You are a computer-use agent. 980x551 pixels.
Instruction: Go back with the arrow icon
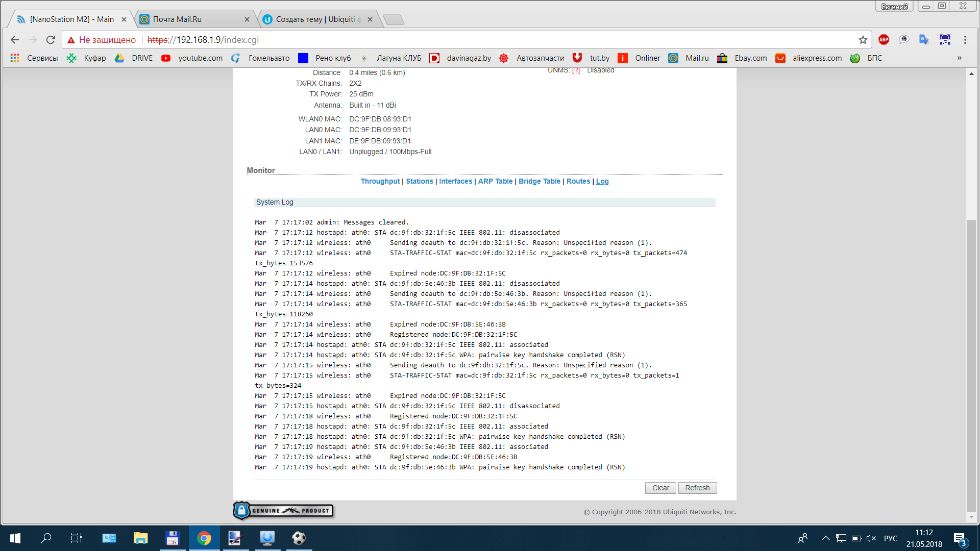pyautogui.click(x=15, y=40)
